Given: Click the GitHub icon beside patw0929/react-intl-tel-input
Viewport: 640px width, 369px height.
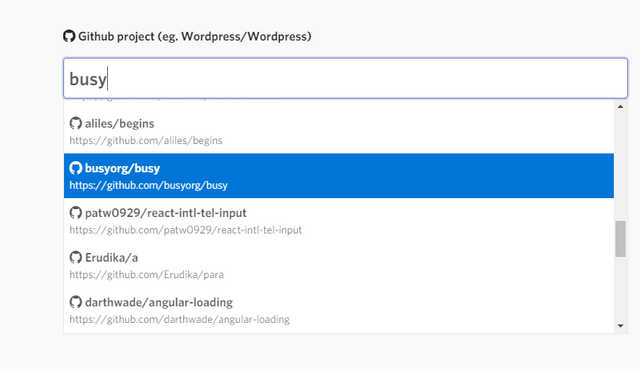Looking at the screenshot, I should coord(76,213).
